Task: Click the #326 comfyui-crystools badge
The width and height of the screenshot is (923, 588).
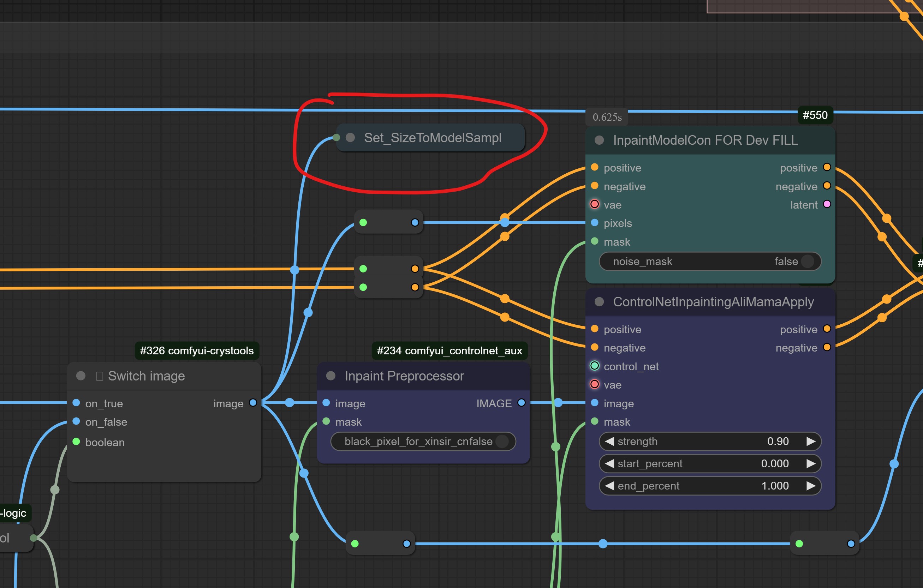Action: pyautogui.click(x=197, y=350)
